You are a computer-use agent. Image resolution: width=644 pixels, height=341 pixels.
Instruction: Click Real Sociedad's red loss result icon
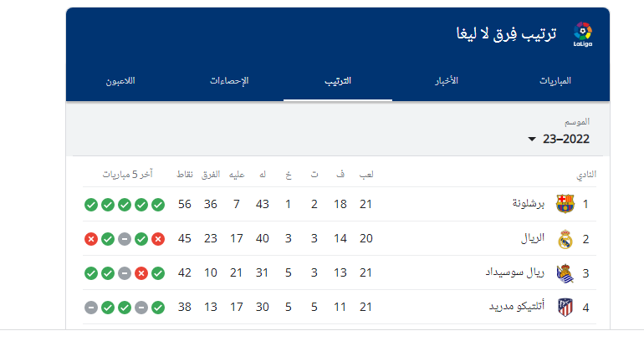(x=141, y=273)
